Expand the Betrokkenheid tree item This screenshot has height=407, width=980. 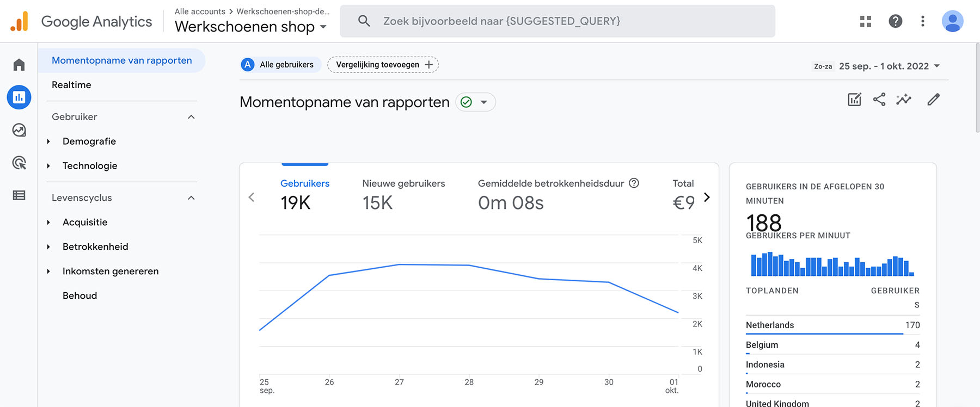point(48,247)
